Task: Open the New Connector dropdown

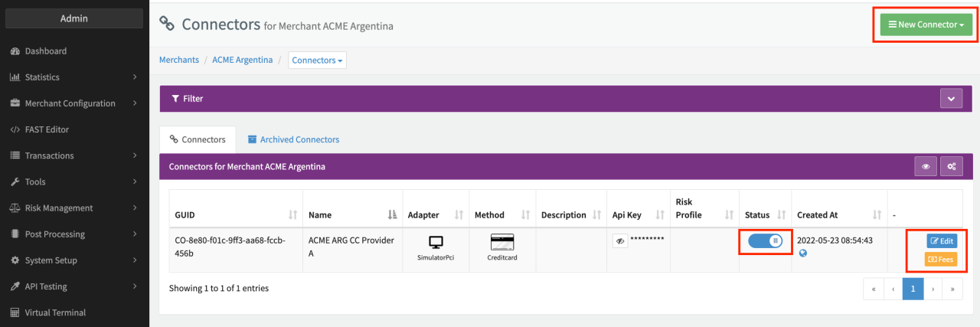Action: 926,25
